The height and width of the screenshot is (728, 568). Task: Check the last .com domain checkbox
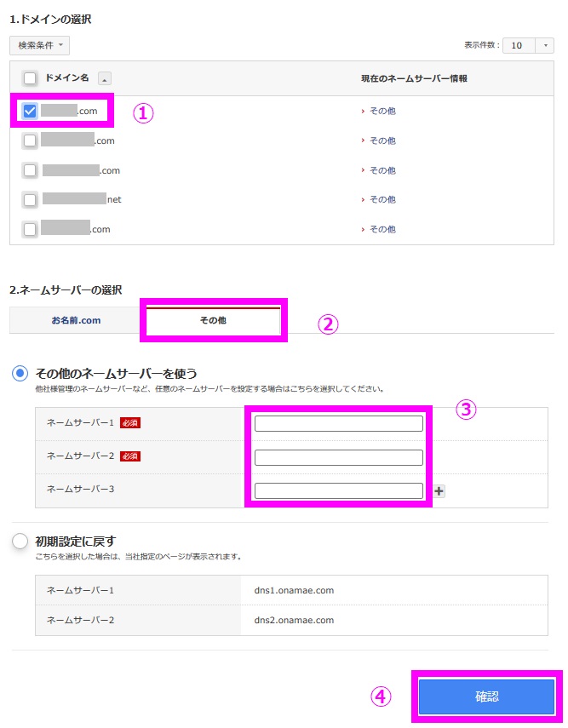(x=30, y=229)
